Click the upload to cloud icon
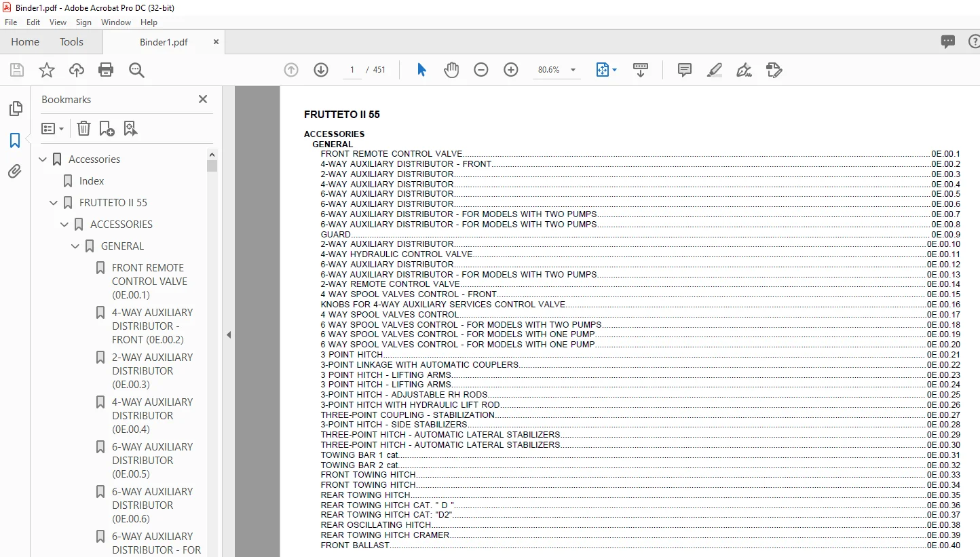980x557 pixels. click(x=77, y=70)
